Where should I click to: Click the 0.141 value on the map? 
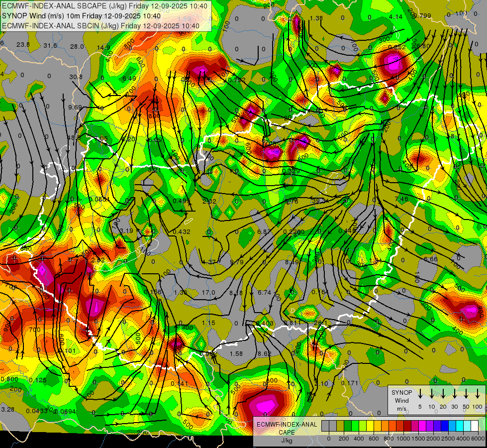pyautogui.click(x=180, y=384)
